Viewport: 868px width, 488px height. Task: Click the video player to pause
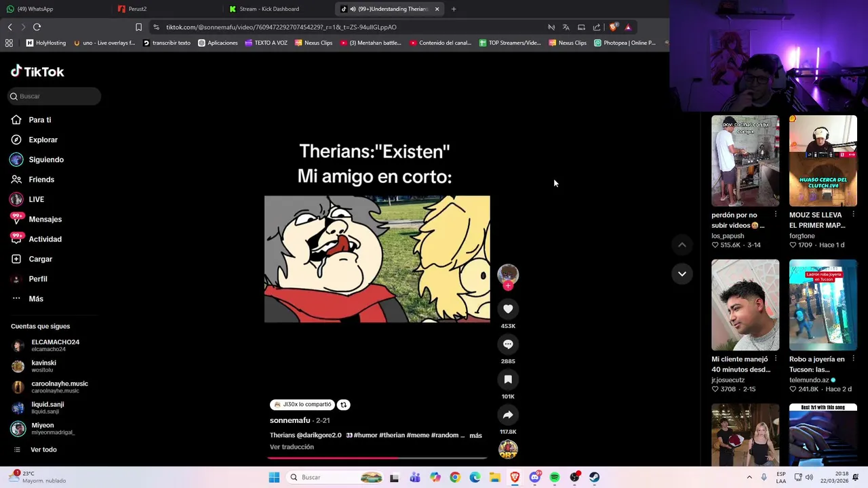click(377, 259)
